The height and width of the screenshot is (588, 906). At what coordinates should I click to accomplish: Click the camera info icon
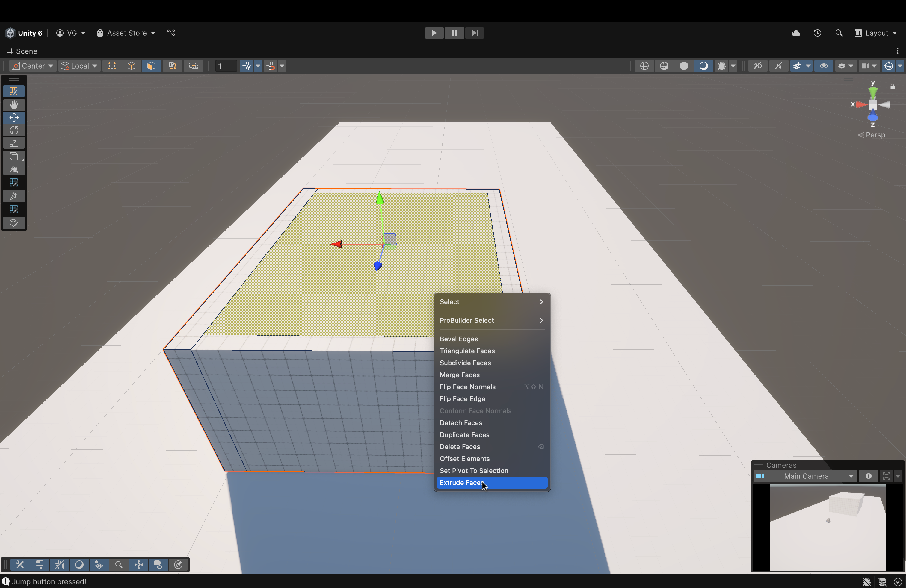pos(868,476)
